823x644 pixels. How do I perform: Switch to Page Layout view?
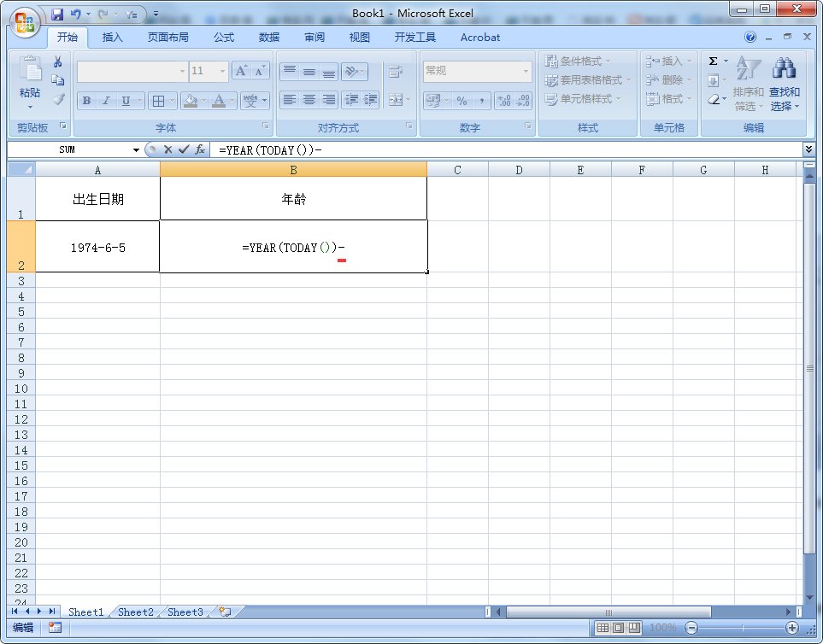coord(618,628)
